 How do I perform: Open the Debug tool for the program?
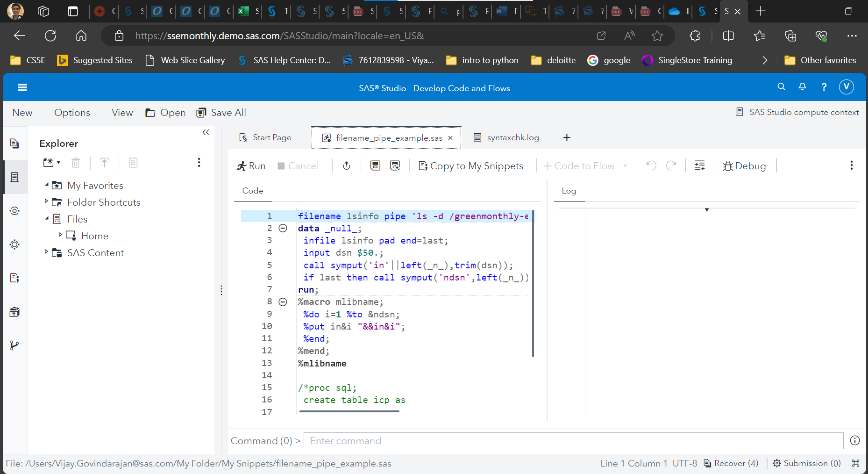(x=745, y=165)
